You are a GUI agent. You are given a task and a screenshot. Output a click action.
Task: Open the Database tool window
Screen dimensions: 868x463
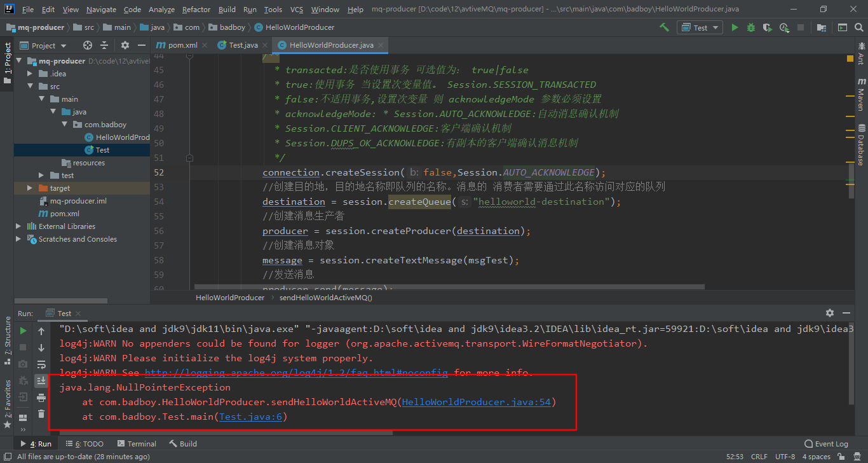click(861, 145)
